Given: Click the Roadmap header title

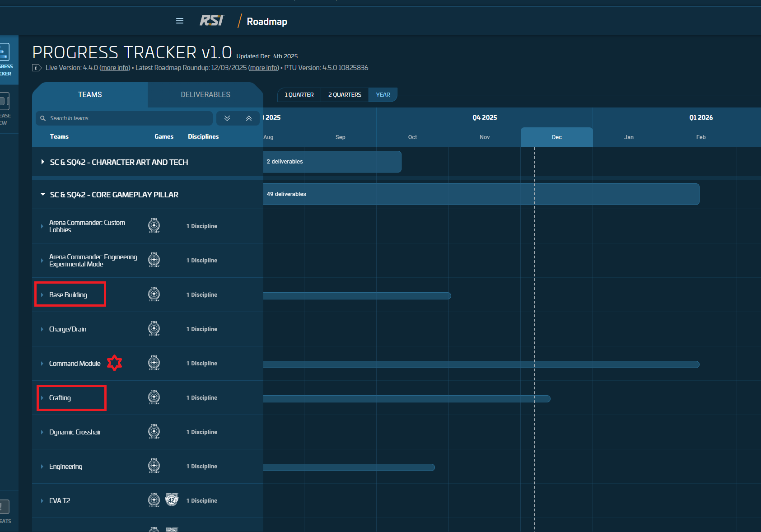Looking at the screenshot, I should click(x=267, y=21).
